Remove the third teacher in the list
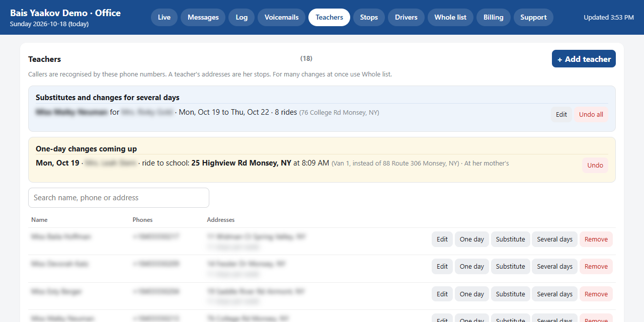 pos(596,294)
